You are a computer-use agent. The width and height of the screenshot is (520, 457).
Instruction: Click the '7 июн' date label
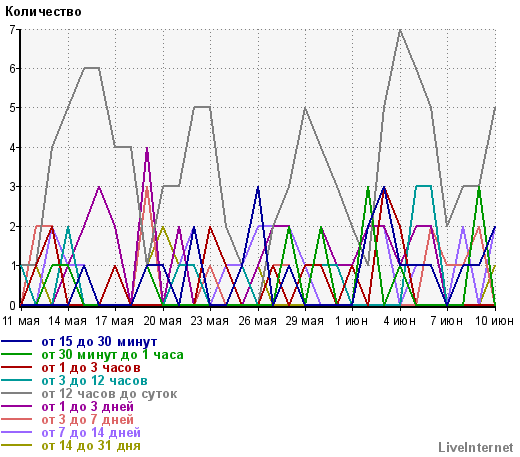pyautogui.click(x=447, y=321)
